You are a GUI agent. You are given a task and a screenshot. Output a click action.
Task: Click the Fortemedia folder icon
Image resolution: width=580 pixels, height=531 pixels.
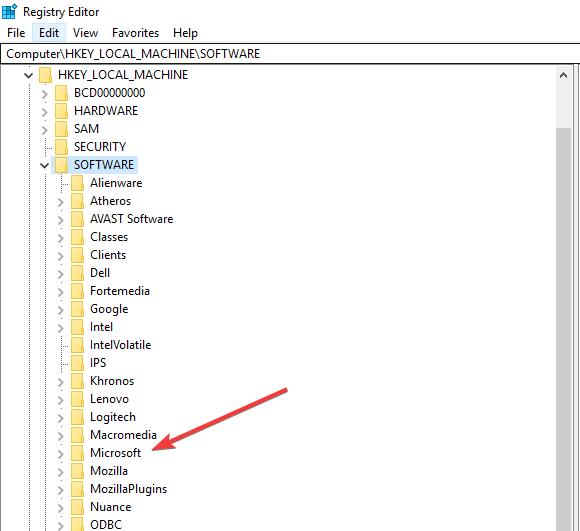pyautogui.click(x=77, y=291)
